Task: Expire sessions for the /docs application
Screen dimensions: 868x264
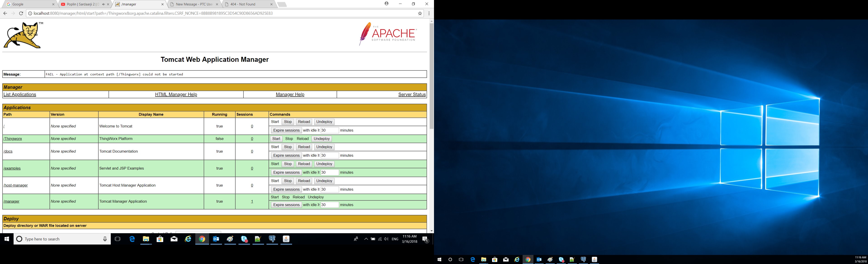Action: (x=286, y=156)
